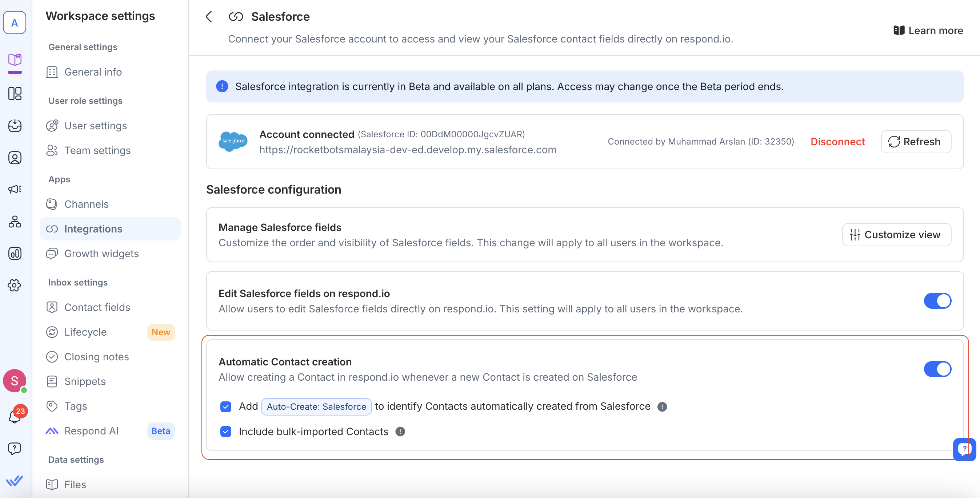The width and height of the screenshot is (980, 498).
Task: Go back using the left chevron
Action: [x=209, y=17]
